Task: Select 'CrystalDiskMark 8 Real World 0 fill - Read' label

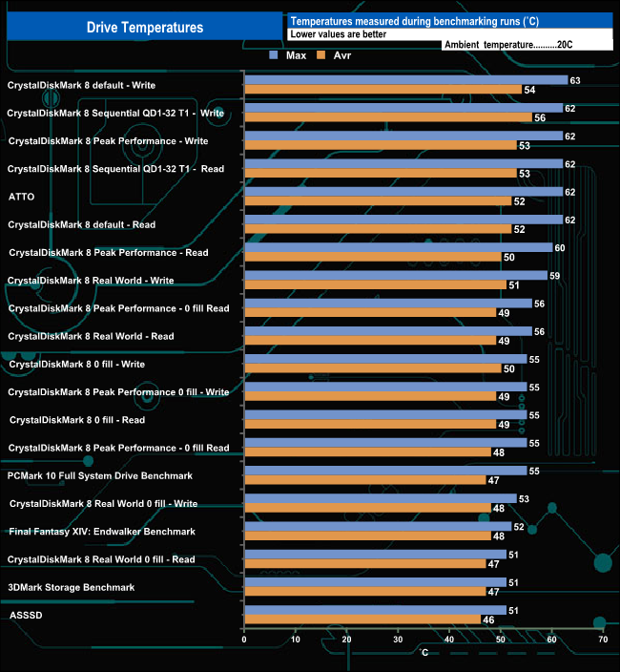Action: point(101,559)
